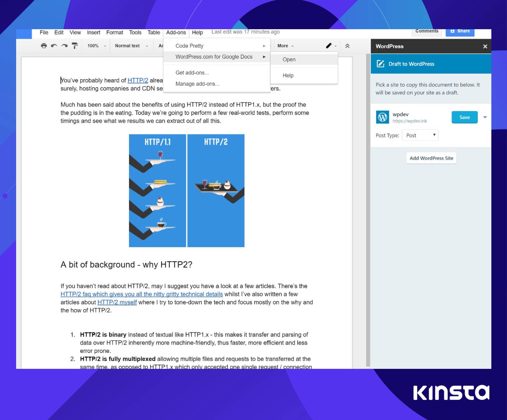This screenshot has width=507, height=420.
Task: Click bold text HTTP/2 is binary
Action: coord(103,335)
